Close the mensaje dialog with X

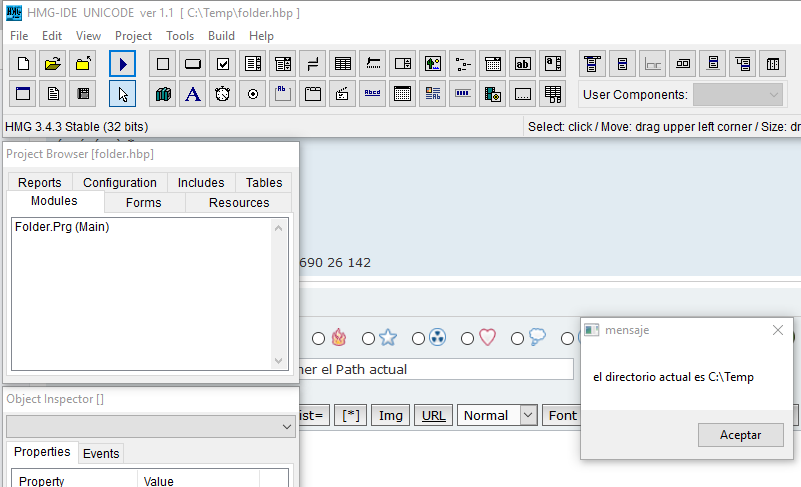click(x=778, y=330)
